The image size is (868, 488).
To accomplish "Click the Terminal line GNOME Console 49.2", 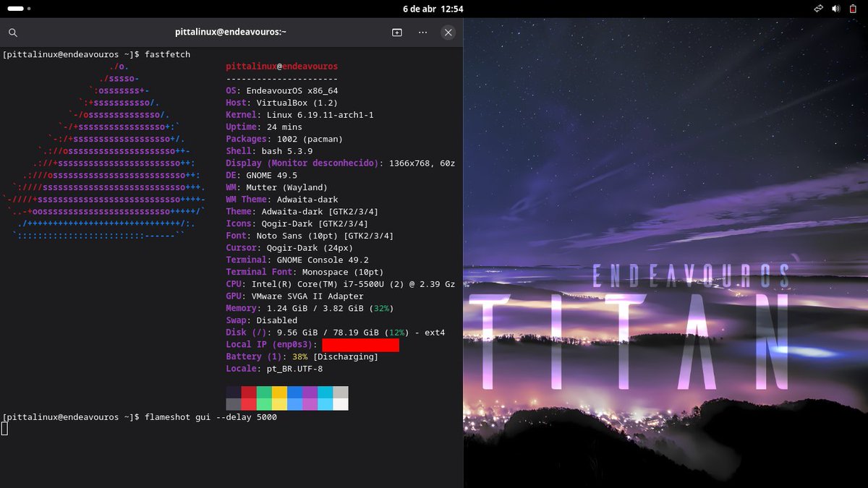I will tap(297, 260).
